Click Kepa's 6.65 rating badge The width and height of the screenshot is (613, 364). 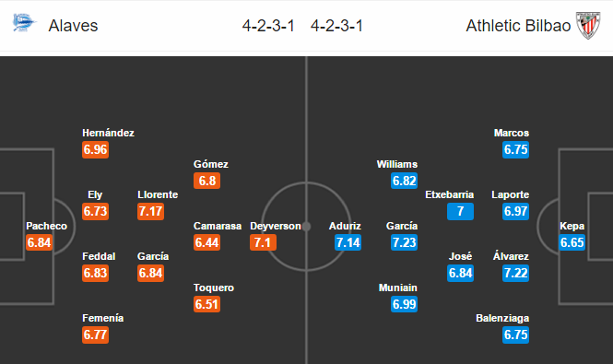point(572,242)
